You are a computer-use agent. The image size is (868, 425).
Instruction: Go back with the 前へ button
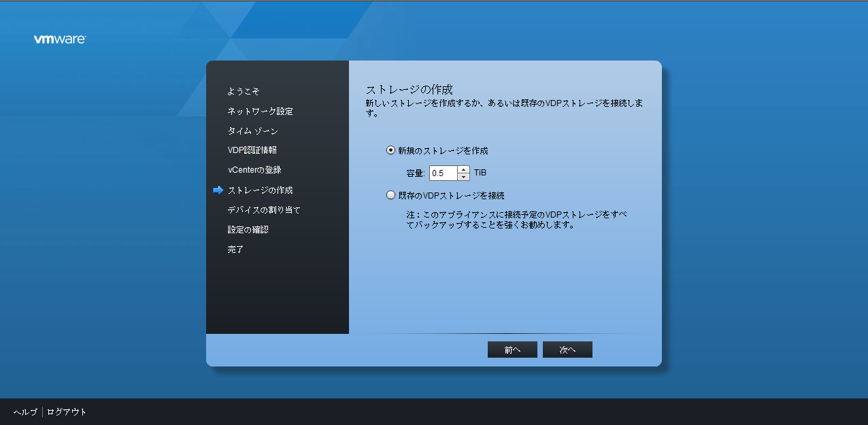[512, 350]
